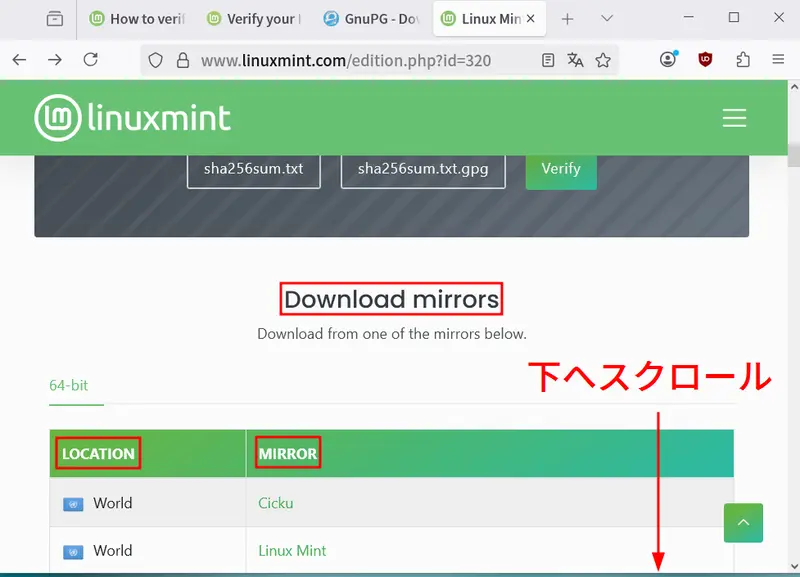
Task: Go forward with the forward arrow
Action: pos(55,60)
